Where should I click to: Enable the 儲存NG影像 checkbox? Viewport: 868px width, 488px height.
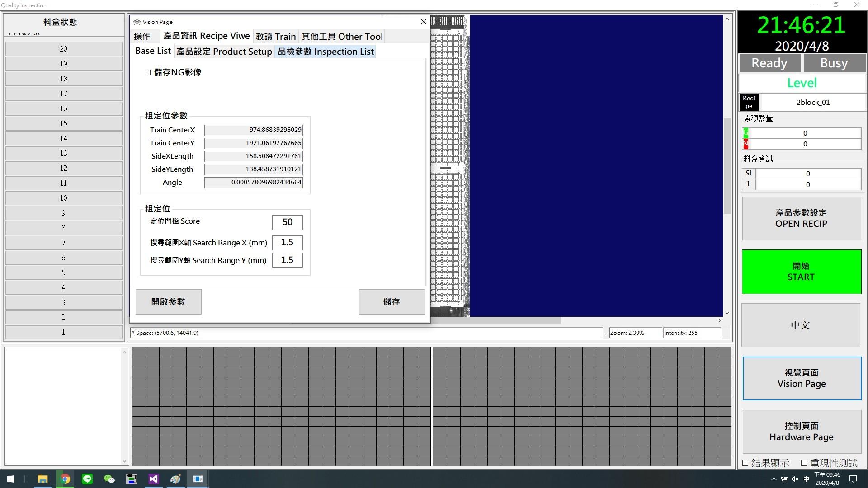147,72
